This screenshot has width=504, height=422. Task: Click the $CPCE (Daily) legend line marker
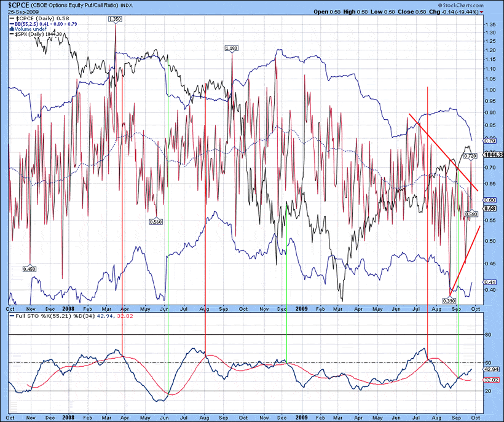[12, 18]
